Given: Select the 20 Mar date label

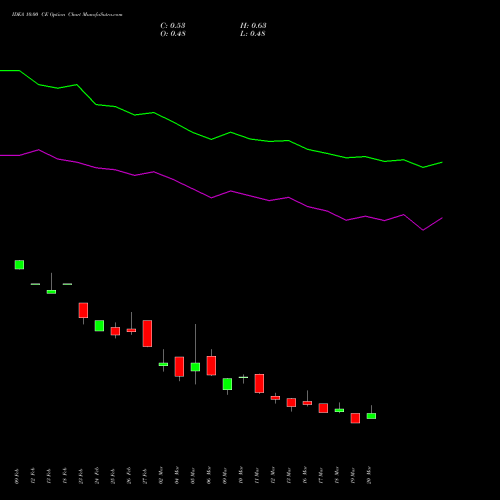Looking at the screenshot, I should [x=369, y=475].
